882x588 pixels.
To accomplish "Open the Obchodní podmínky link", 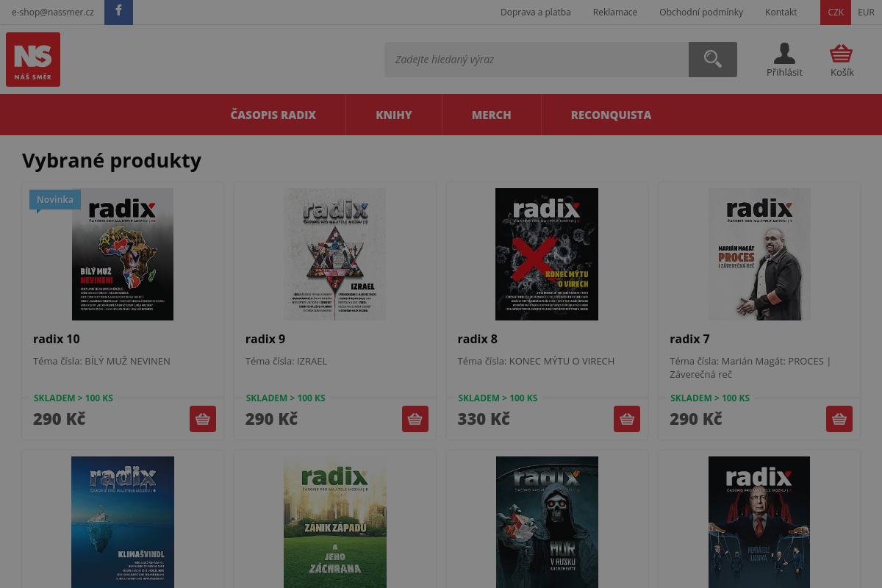I will 701,12.
